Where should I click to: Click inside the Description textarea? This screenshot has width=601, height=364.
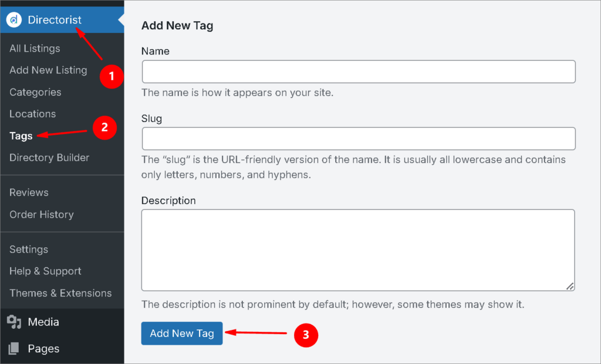click(x=358, y=250)
